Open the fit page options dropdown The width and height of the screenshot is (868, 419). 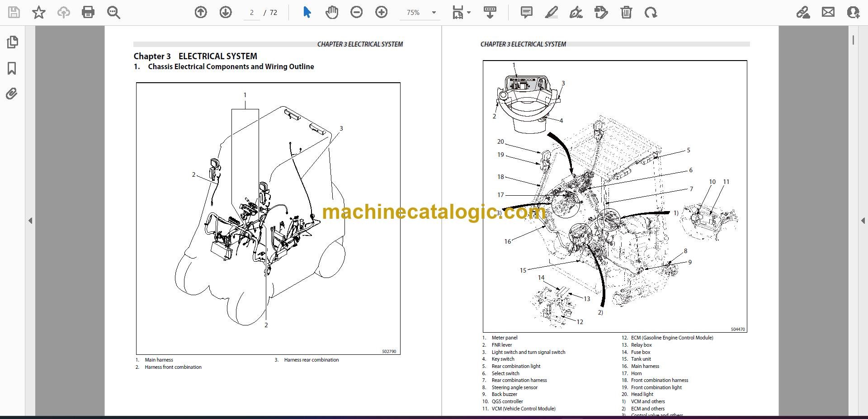tap(461, 12)
